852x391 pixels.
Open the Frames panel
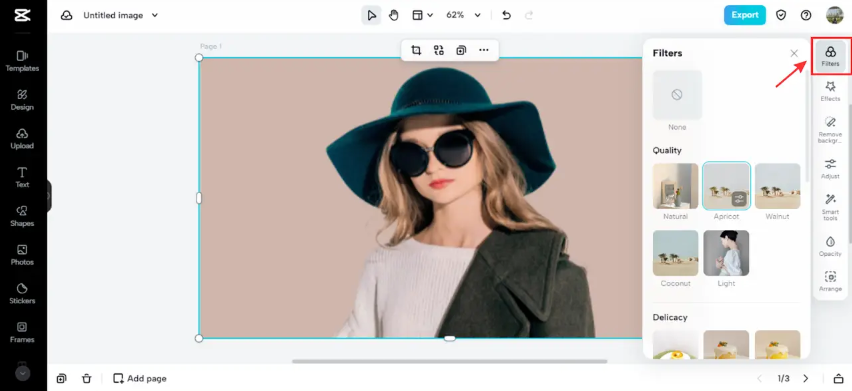pos(22,332)
